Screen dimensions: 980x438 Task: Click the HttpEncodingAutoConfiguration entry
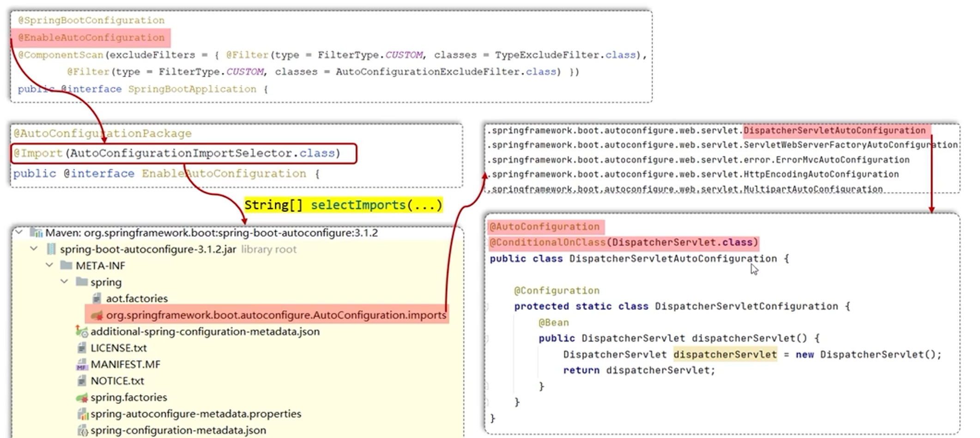click(821, 174)
